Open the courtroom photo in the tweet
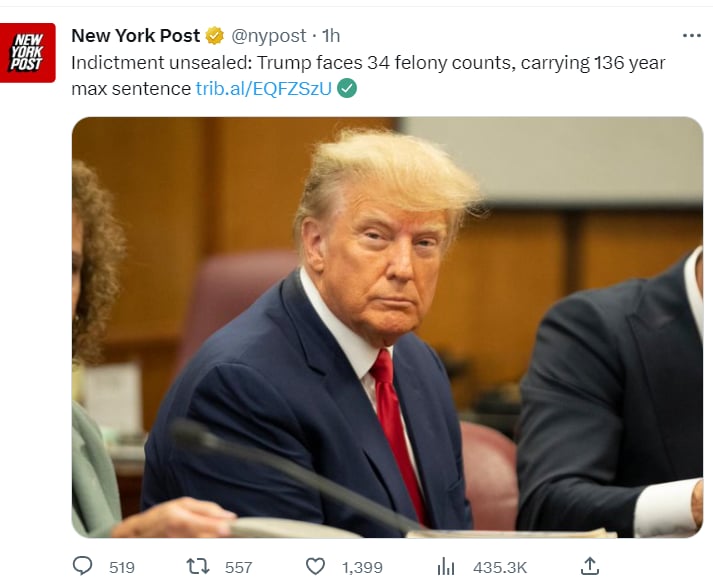This screenshot has height=587, width=713. (387, 327)
